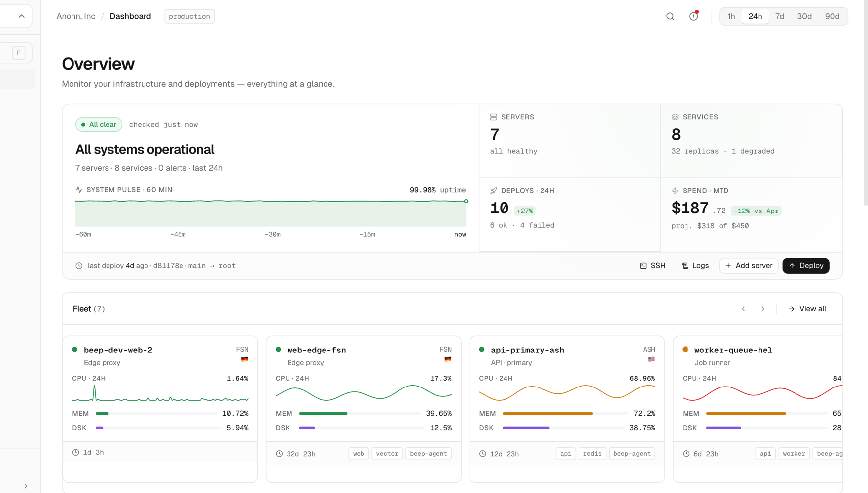Screen dimensions: 868x493
Task: Select the 1h time range
Action: point(731,16)
